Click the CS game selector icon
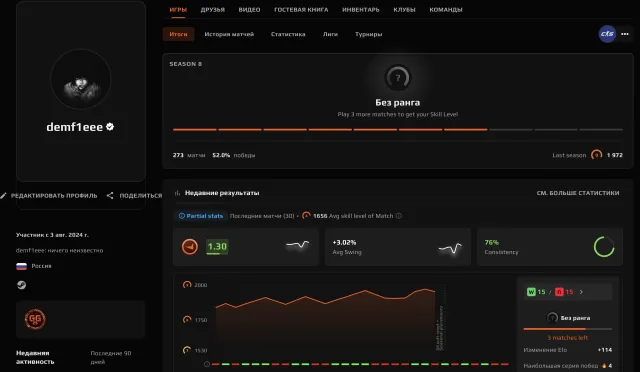 pos(607,34)
